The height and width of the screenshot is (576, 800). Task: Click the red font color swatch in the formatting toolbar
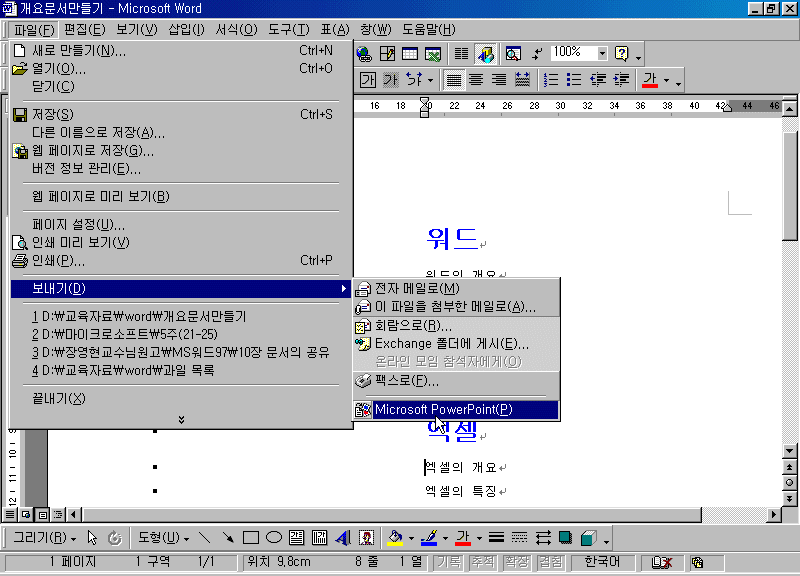coord(651,80)
